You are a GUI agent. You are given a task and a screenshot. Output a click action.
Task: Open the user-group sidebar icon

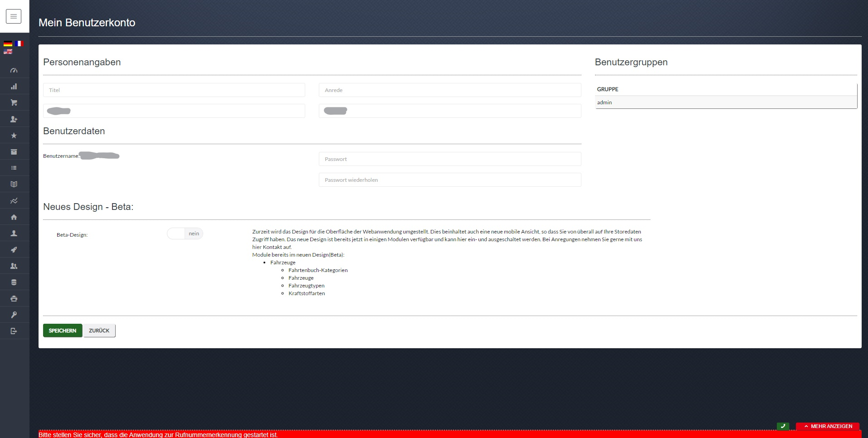(x=14, y=266)
